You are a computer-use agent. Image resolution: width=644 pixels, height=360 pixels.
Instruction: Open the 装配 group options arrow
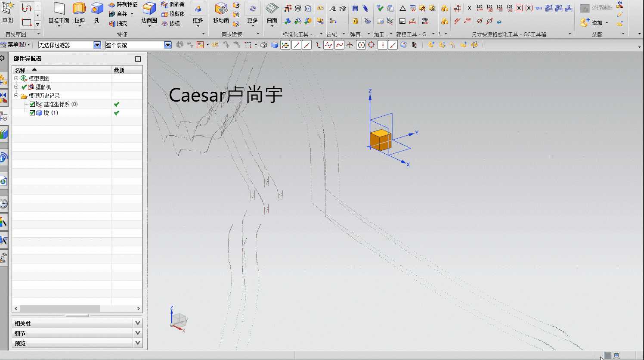click(623, 34)
